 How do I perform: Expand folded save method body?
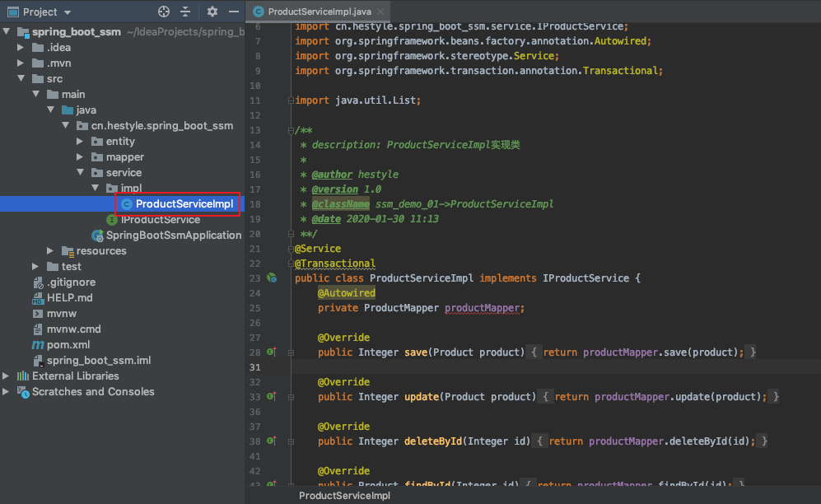pos(292,352)
